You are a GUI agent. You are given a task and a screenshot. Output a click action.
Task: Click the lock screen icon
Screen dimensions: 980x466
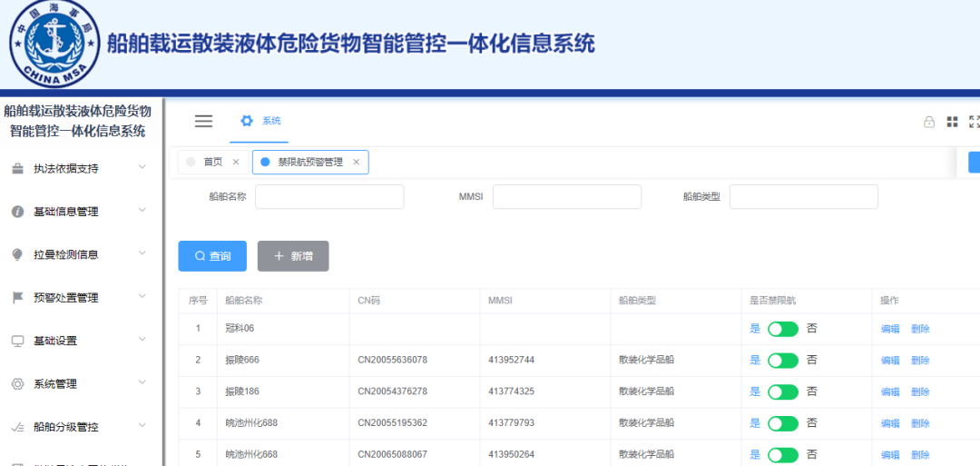[x=928, y=122]
